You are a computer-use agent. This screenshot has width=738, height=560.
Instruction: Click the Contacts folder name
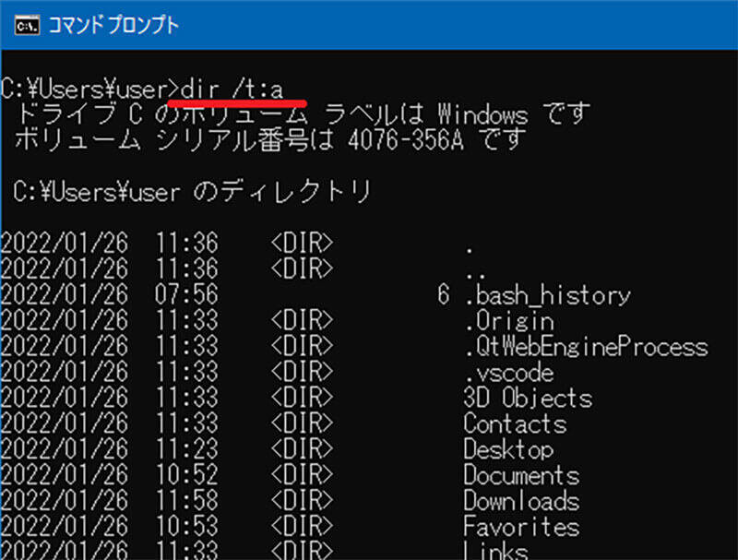514,424
